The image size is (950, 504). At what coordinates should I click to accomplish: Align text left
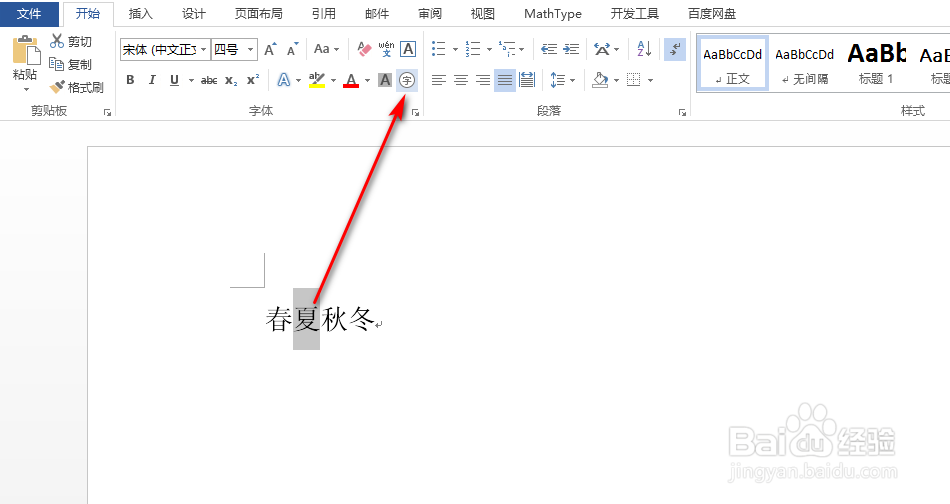[x=439, y=80]
